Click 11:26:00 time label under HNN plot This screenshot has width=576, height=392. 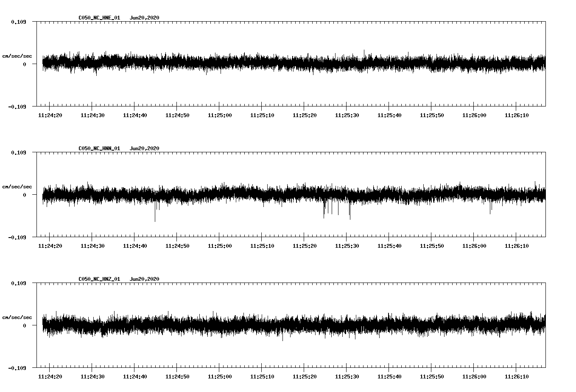pyautogui.click(x=474, y=246)
